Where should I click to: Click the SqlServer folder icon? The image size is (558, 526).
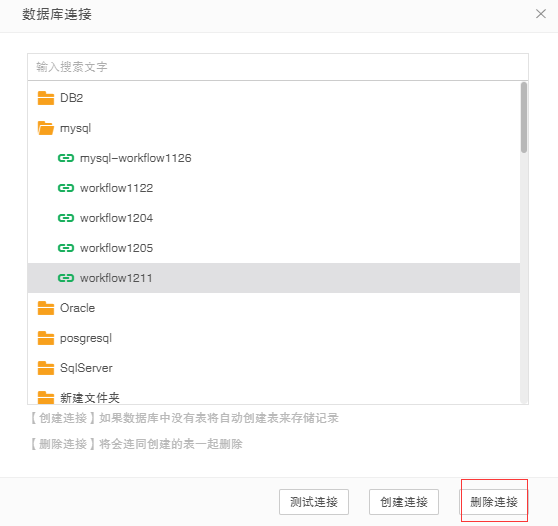(x=46, y=368)
